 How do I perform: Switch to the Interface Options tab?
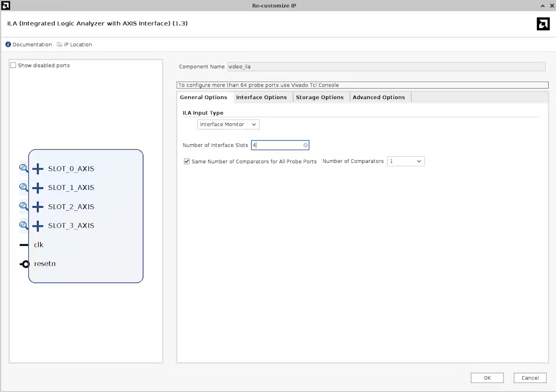[x=261, y=97]
